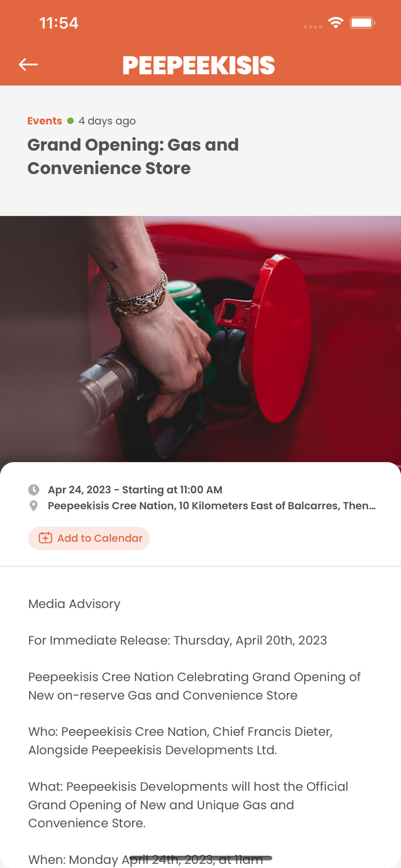This screenshot has width=401, height=868.
Task: Tap the Apr 24, 2023 start time text
Action: [135, 490]
